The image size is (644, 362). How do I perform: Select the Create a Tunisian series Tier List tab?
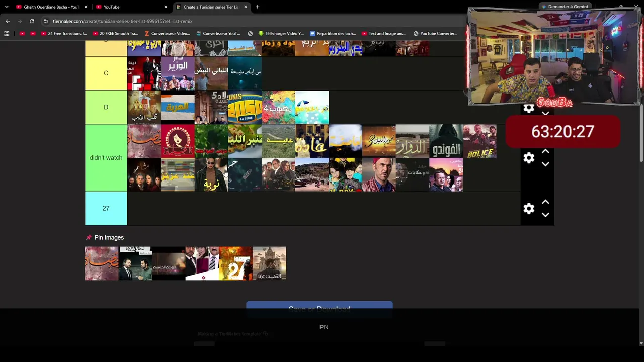211,7
